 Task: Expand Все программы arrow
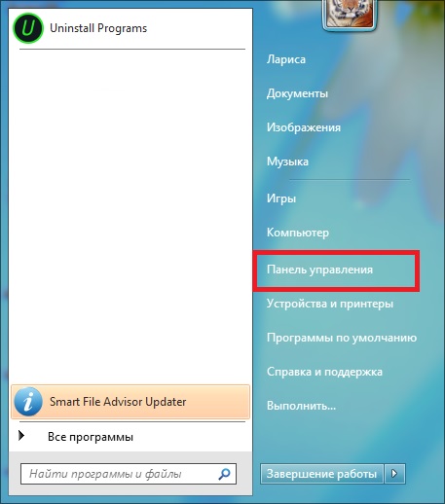pyautogui.click(x=21, y=436)
